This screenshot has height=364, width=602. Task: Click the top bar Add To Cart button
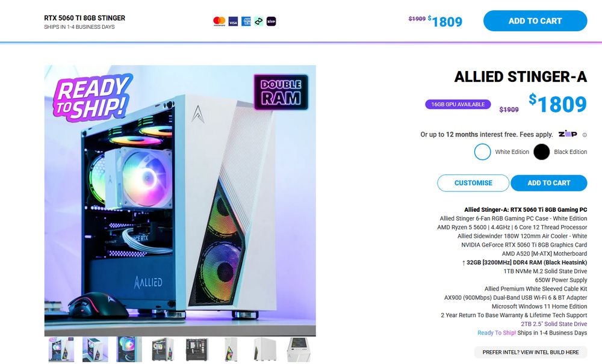(535, 21)
